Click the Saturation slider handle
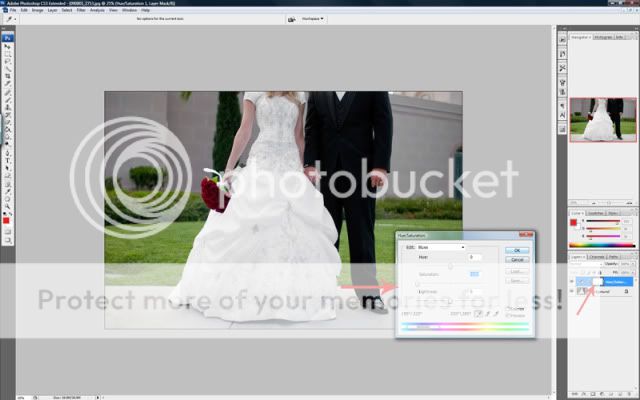 pos(418,284)
